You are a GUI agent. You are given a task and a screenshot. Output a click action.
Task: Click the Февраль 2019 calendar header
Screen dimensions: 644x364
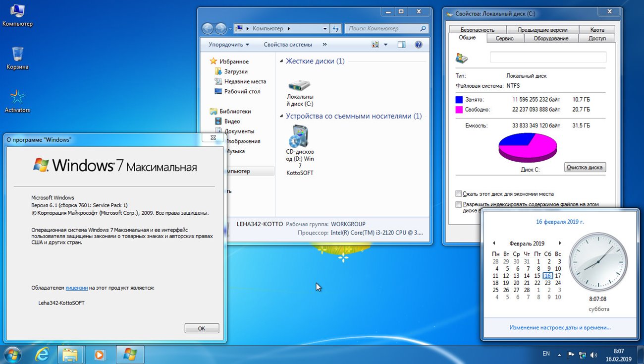click(527, 243)
